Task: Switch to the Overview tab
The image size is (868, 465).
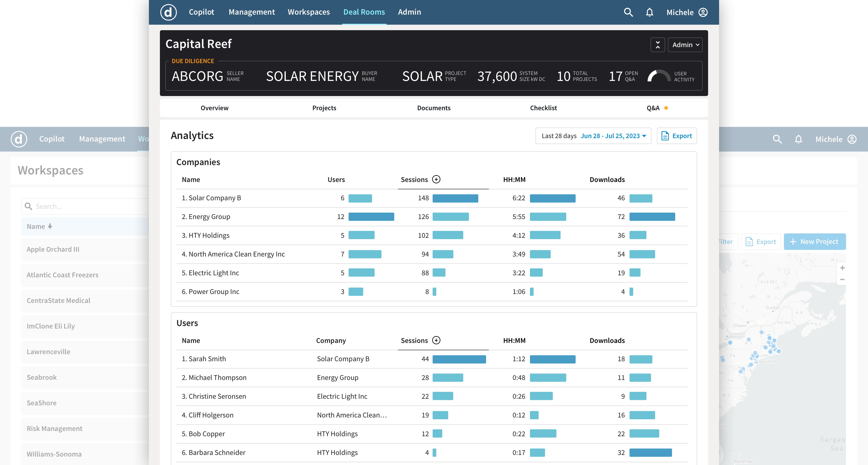Action: tap(214, 108)
